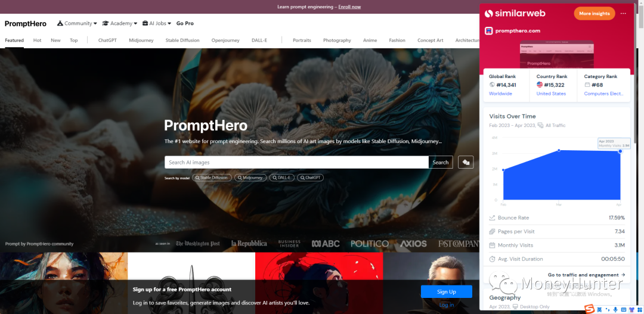Click the microphone icon in the IME bar
Viewport: 644px width, 314px height.
(615, 309)
